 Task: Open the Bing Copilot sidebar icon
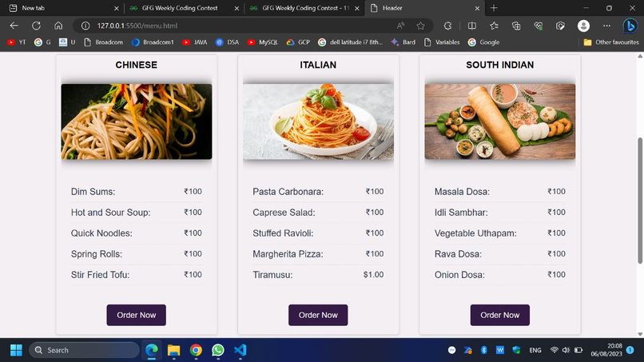[630, 26]
